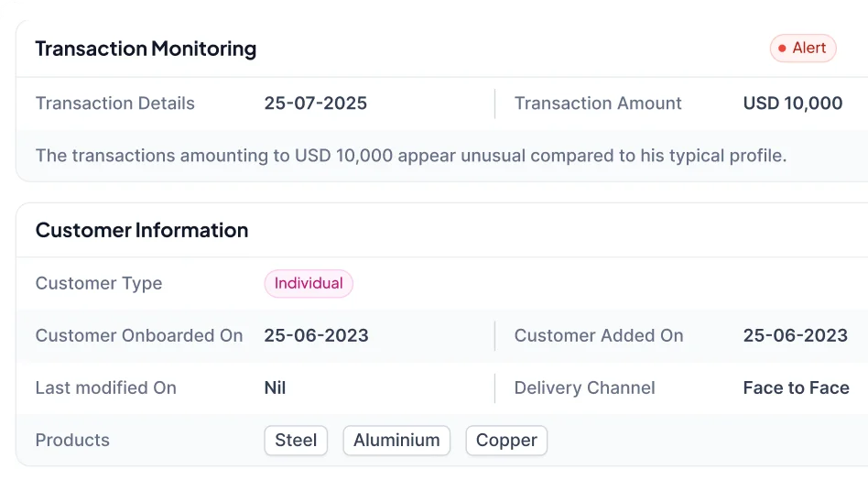Select the Aluminium product tag
The width and height of the screenshot is (868, 480).
pos(396,441)
